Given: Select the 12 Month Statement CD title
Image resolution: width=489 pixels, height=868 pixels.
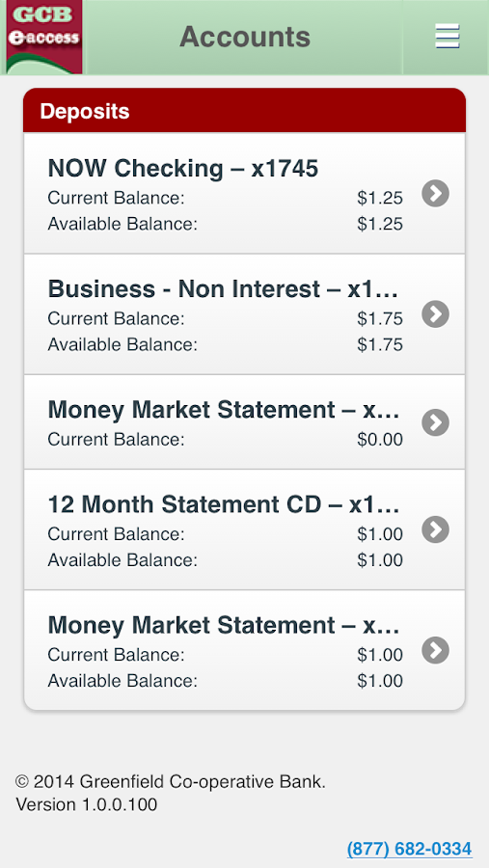Looking at the screenshot, I should pyautogui.click(x=224, y=504).
